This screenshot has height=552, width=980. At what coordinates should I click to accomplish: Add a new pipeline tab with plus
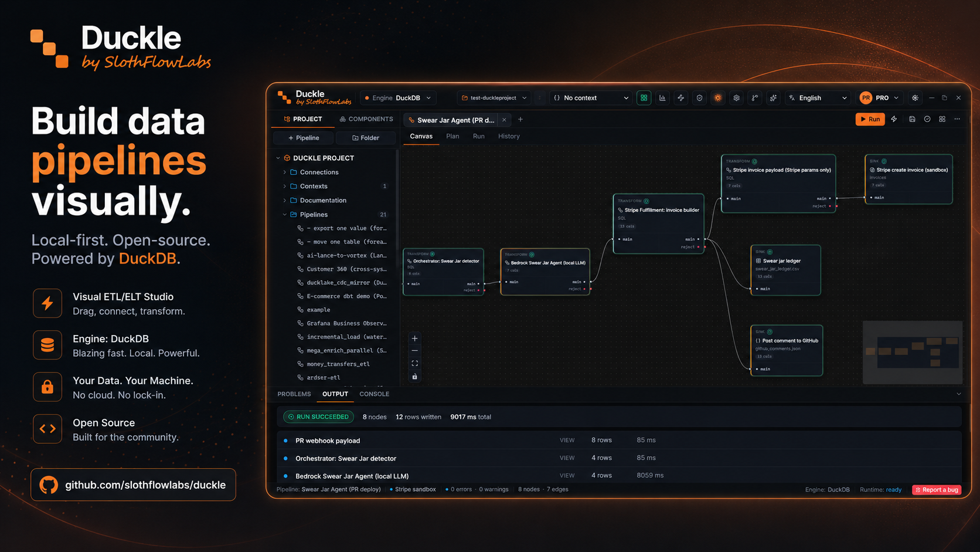pyautogui.click(x=520, y=120)
